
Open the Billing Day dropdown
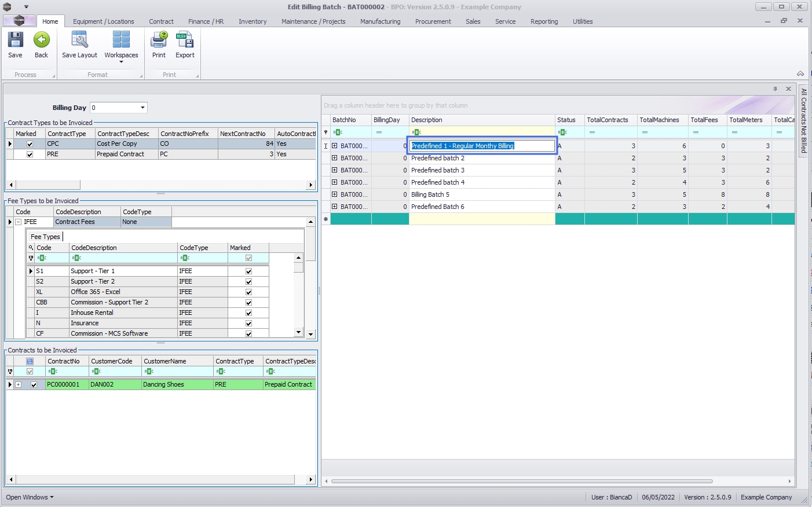(x=142, y=108)
